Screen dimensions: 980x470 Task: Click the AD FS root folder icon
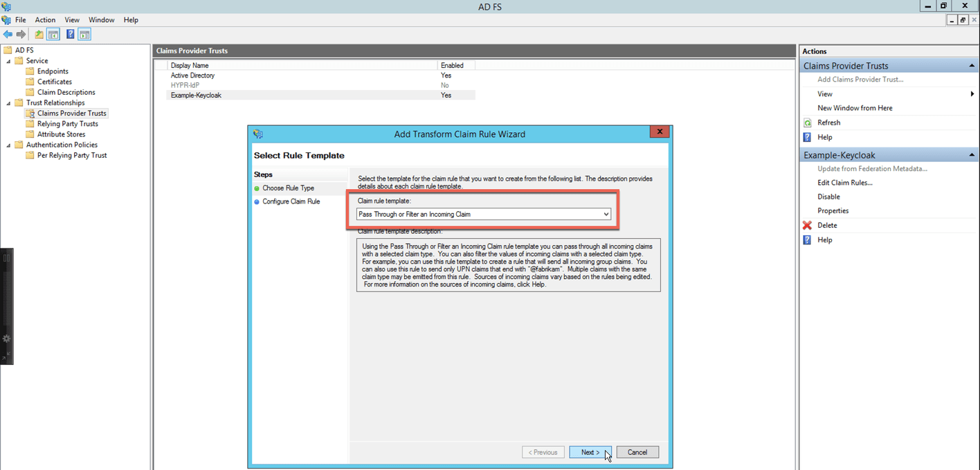tap(8, 50)
